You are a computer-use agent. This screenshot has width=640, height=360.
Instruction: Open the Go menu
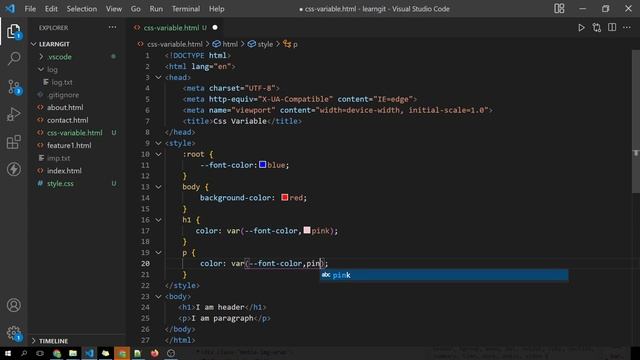pos(136,9)
